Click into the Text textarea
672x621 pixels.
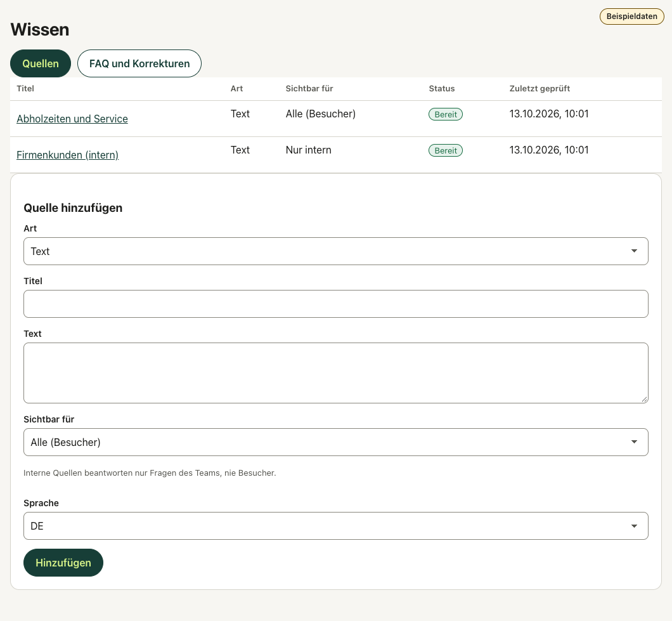pos(335,373)
